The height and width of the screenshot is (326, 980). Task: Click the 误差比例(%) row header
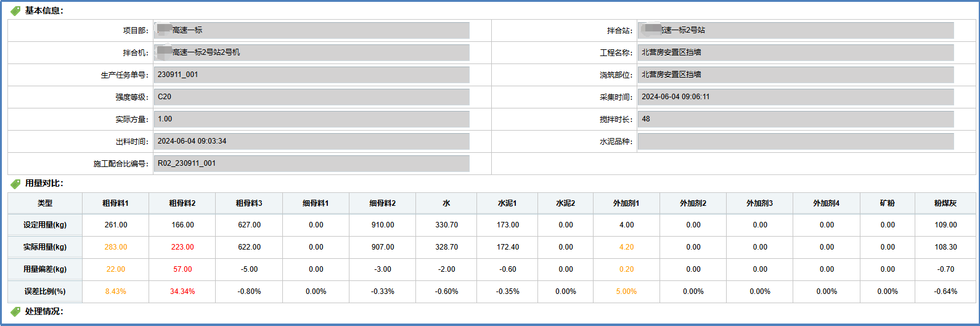(45, 291)
